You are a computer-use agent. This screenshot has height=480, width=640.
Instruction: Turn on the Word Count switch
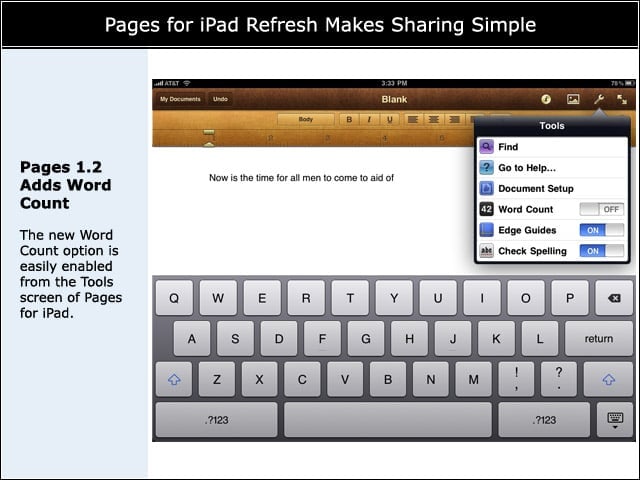click(x=602, y=209)
